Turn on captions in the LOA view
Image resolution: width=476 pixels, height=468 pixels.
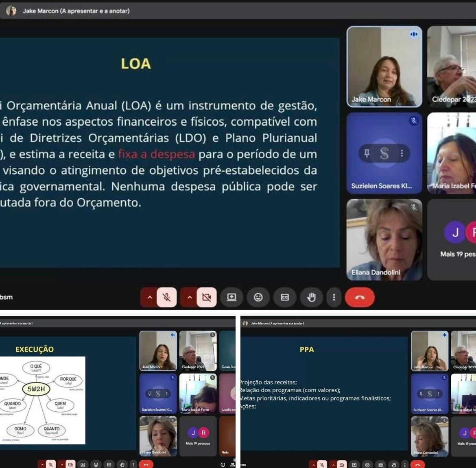(x=285, y=297)
